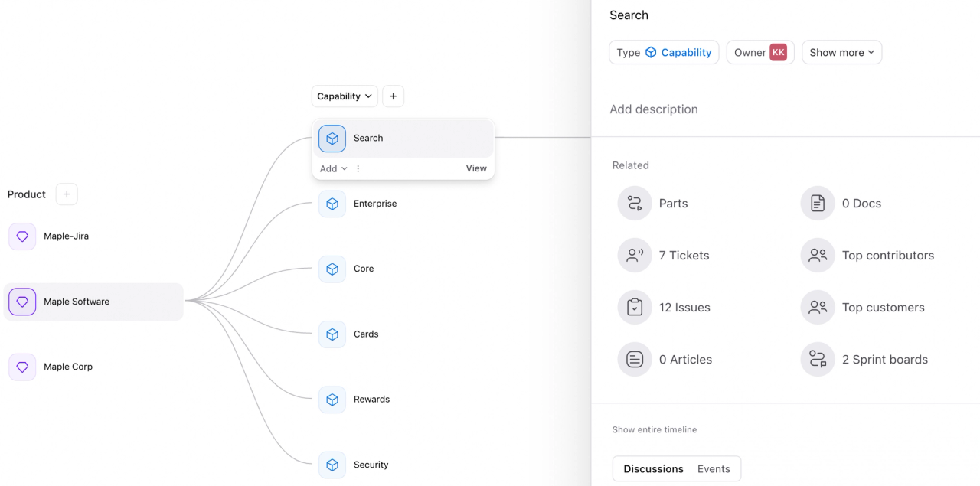Click the 0 Articles list icon
Screen dimensions: 980x486
pos(634,359)
